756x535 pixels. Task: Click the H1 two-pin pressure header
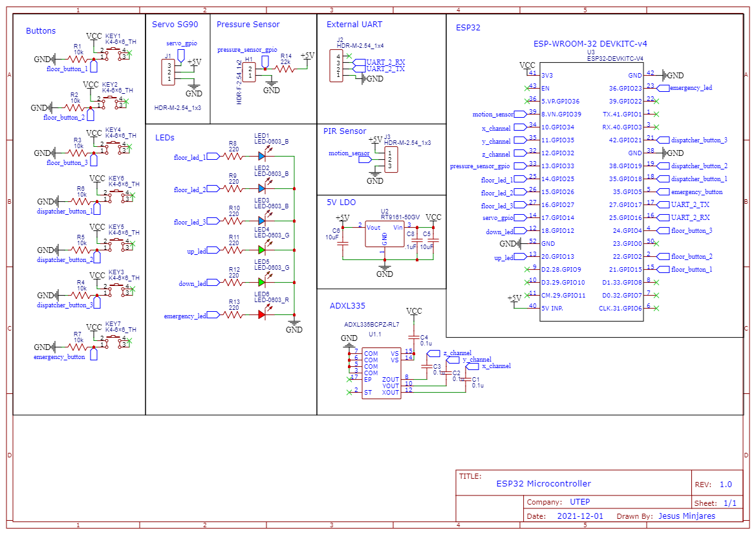249,72
